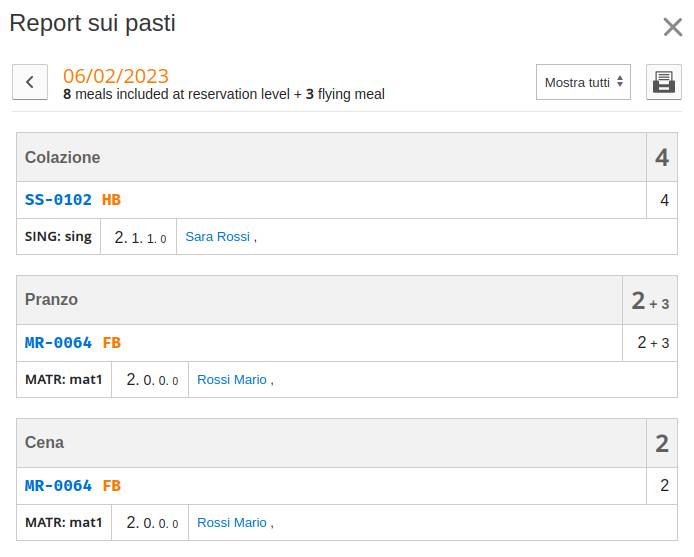Open Rossi Mario link in Cena section
Screen dimensions: 694x557
(x=231, y=522)
